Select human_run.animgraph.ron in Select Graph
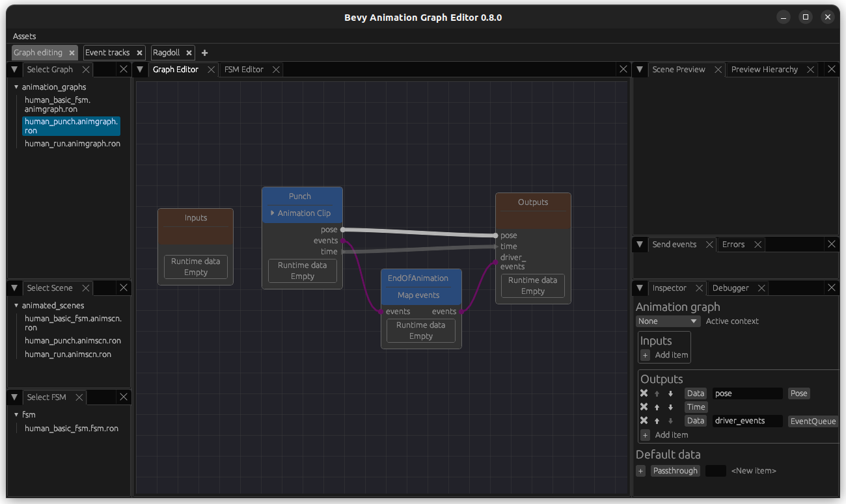The height and width of the screenshot is (504, 846). coord(72,143)
